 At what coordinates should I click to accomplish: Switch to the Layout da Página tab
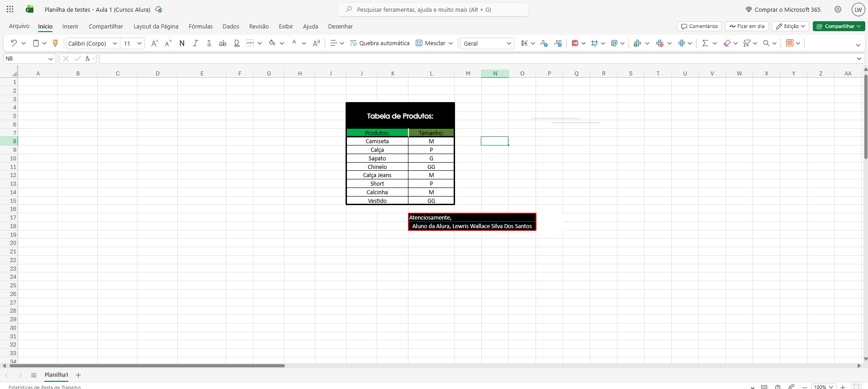pos(156,26)
